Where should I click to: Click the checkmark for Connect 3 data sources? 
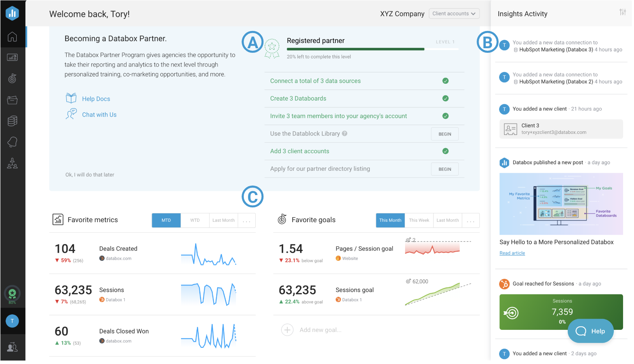446,81
